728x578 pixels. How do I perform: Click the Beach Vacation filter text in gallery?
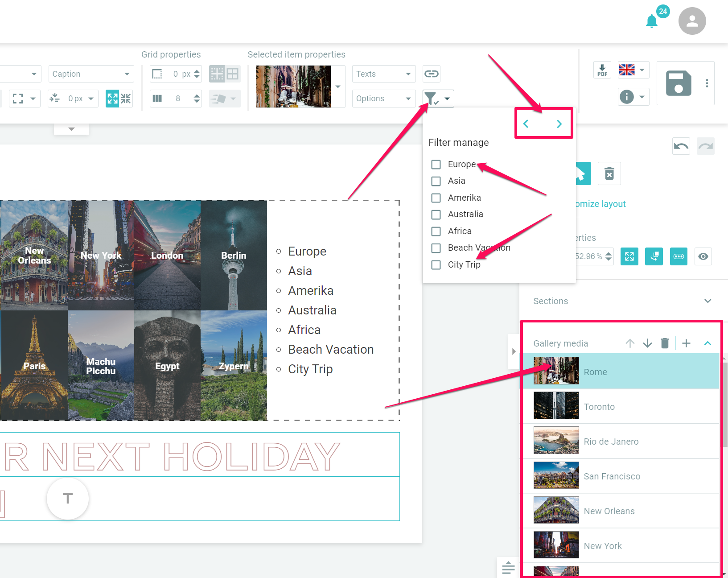coord(331,350)
